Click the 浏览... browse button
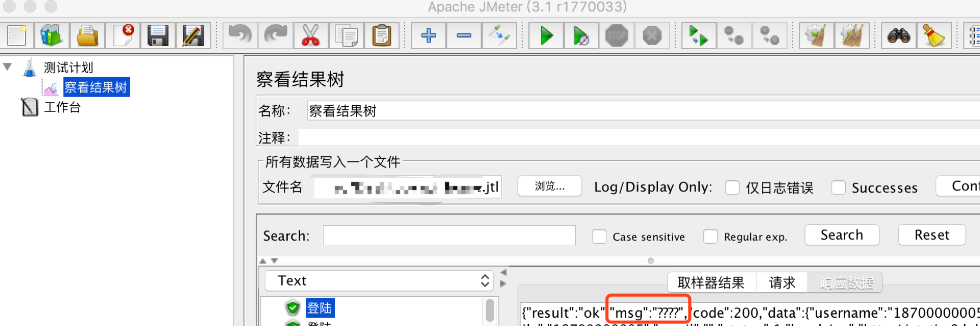Screen dimensions: 980x329 (x=550, y=186)
